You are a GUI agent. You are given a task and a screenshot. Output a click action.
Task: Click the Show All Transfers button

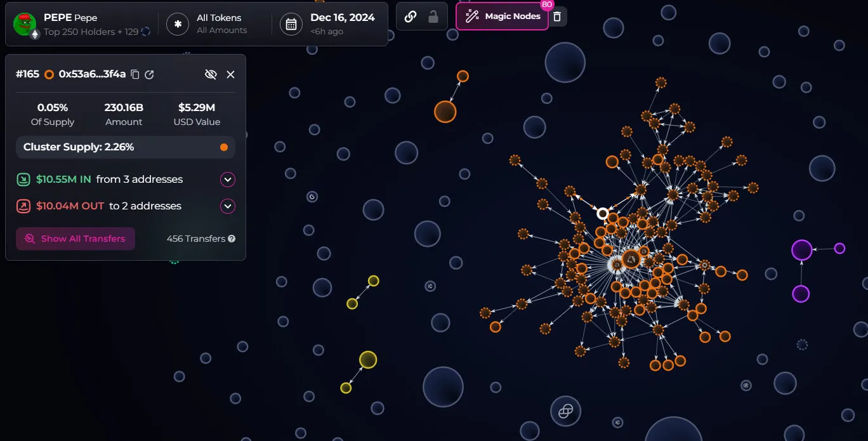pyautogui.click(x=76, y=239)
